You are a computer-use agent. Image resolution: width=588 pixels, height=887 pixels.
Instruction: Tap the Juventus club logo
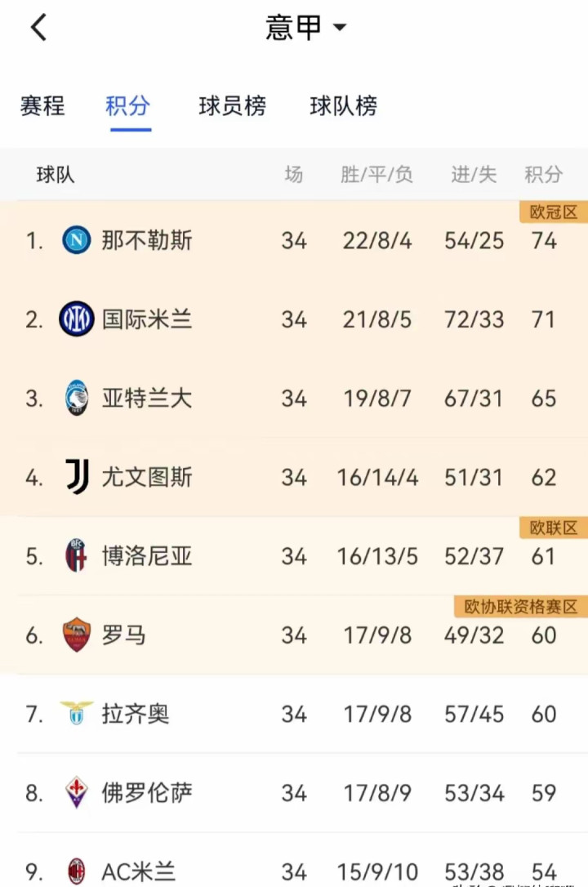pos(77,477)
